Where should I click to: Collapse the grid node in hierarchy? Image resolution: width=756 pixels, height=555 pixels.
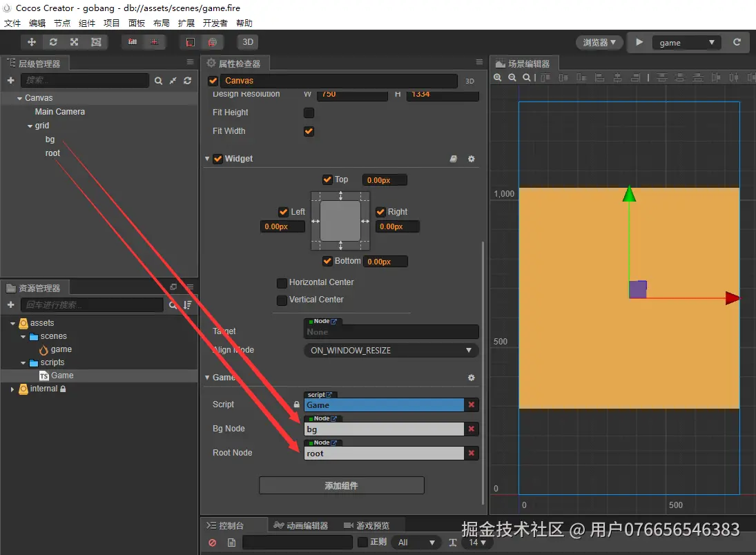click(30, 126)
